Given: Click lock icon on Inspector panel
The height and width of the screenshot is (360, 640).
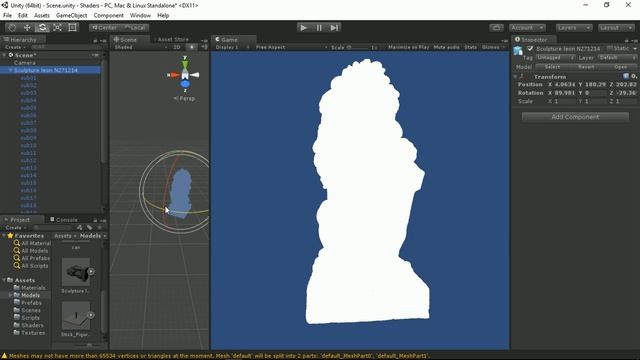Looking at the screenshot, I should 627,40.
